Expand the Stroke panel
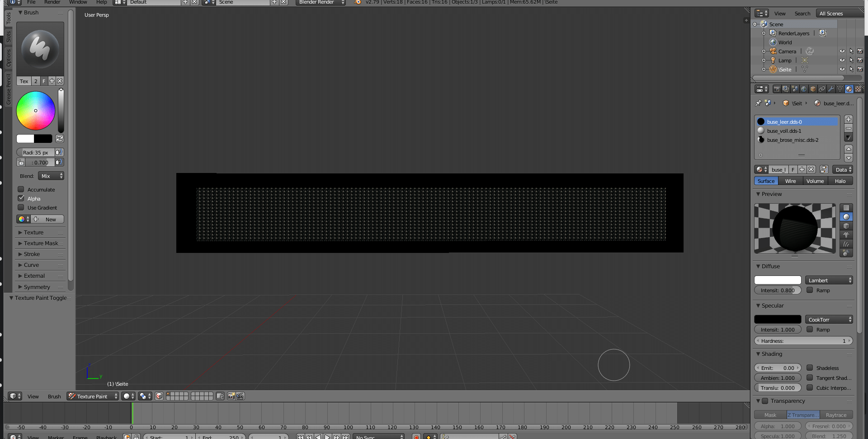This screenshot has width=868, height=439. click(32, 254)
